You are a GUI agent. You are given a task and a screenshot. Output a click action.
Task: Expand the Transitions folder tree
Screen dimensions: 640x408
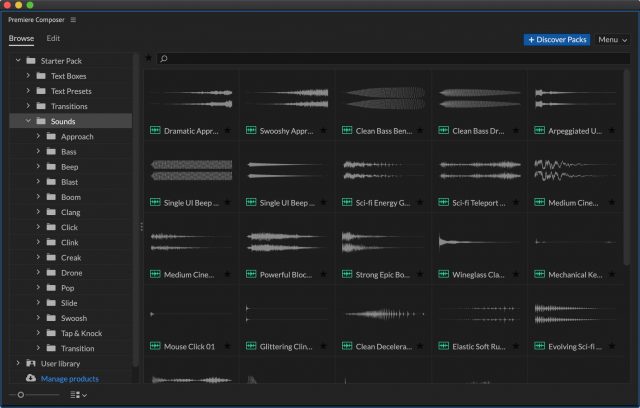click(29, 106)
